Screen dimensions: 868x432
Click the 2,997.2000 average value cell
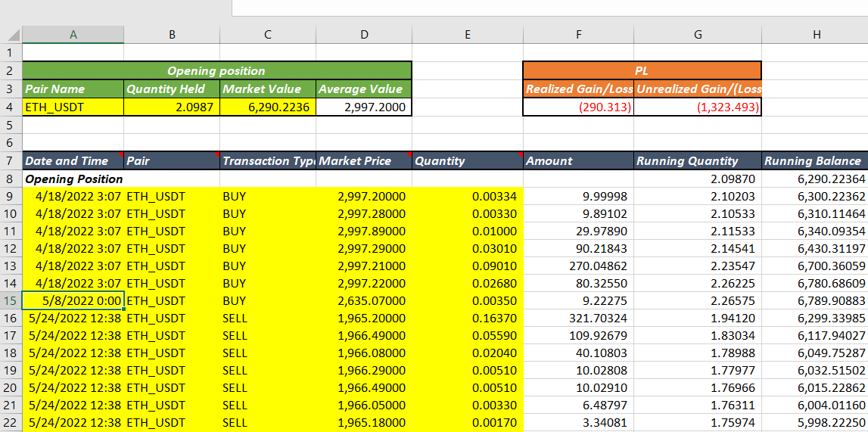click(x=364, y=107)
